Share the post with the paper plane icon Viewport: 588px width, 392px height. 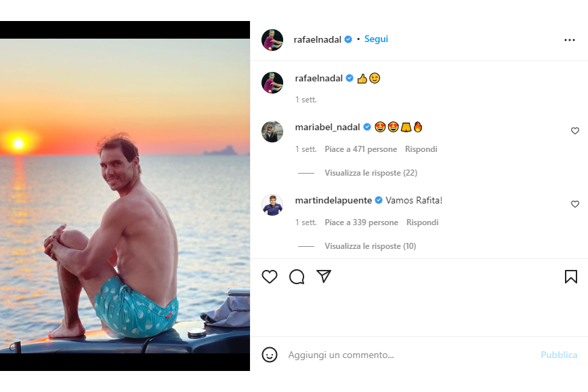coord(324,277)
